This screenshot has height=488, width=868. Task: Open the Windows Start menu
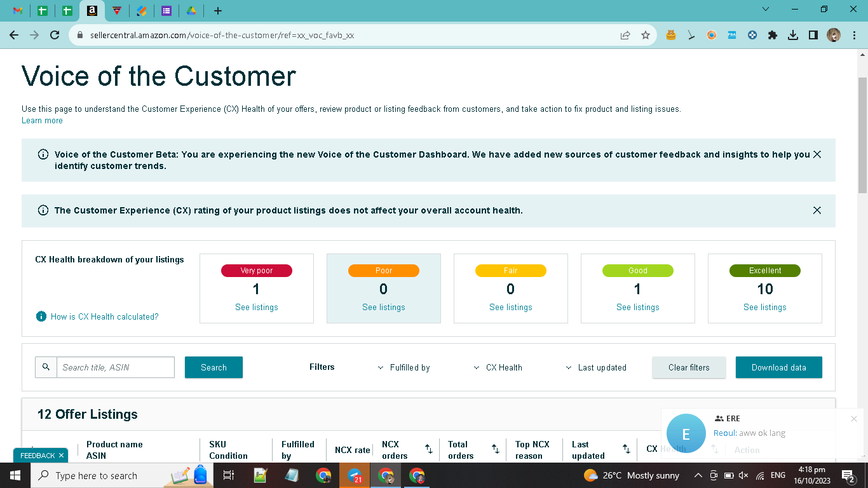pos(15,475)
